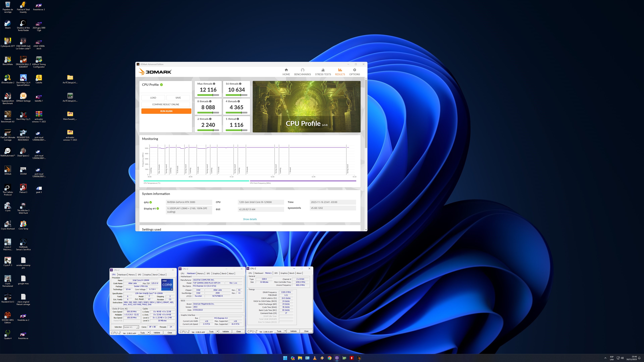Open the OPTIONS gear in 3DMark
Screen dimensions: 644x362
tap(355, 72)
